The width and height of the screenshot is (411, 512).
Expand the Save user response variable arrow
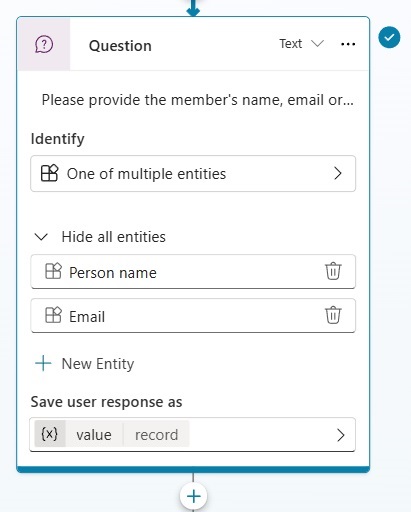tap(340, 435)
